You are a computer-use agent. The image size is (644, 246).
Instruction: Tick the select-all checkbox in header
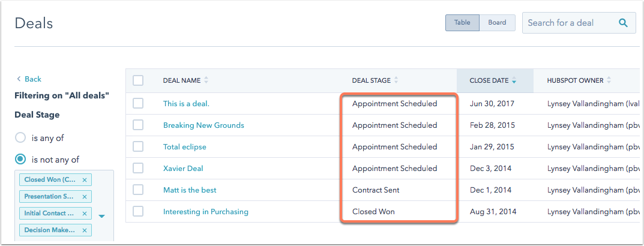(x=138, y=80)
